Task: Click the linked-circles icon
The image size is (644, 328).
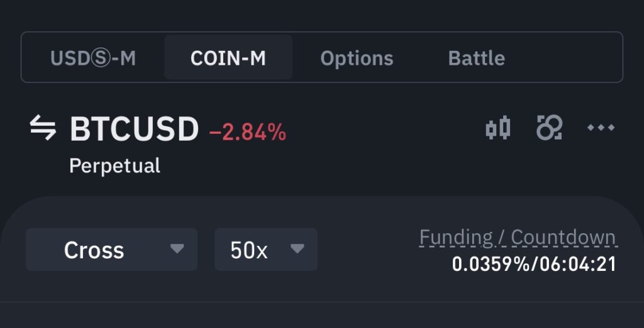Action: 550,128
